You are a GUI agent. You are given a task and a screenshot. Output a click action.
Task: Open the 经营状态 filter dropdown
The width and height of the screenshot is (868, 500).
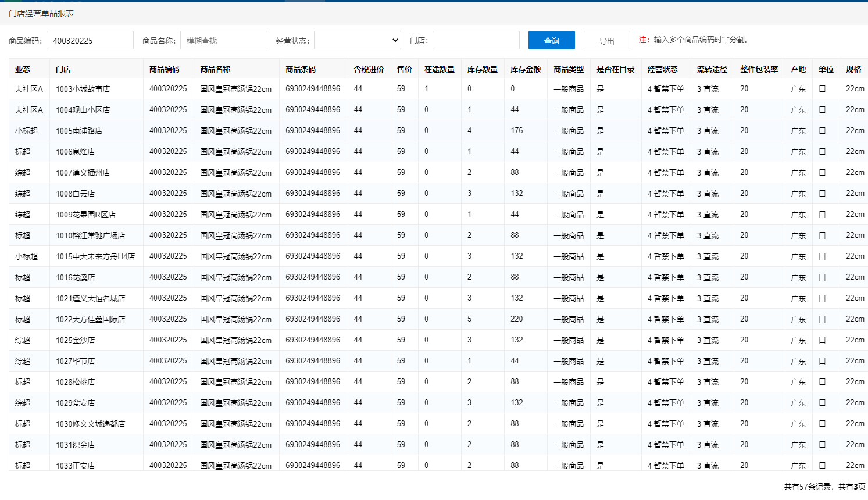coord(357,40)
